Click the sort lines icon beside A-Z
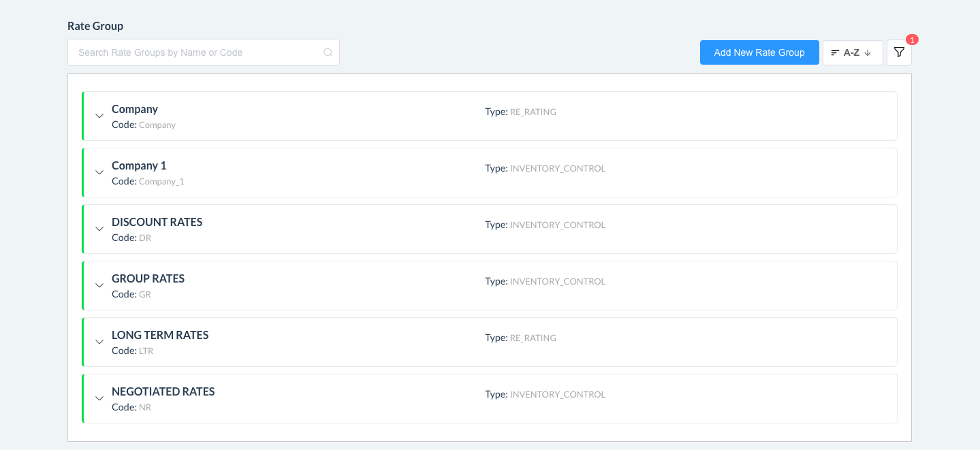Viewport: 980px width, 450px height. [x=836, y=52]
